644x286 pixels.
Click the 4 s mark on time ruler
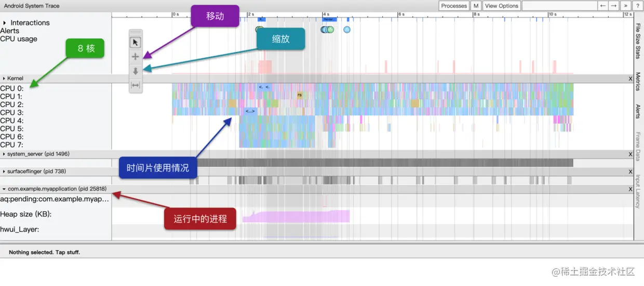[326, 15]
